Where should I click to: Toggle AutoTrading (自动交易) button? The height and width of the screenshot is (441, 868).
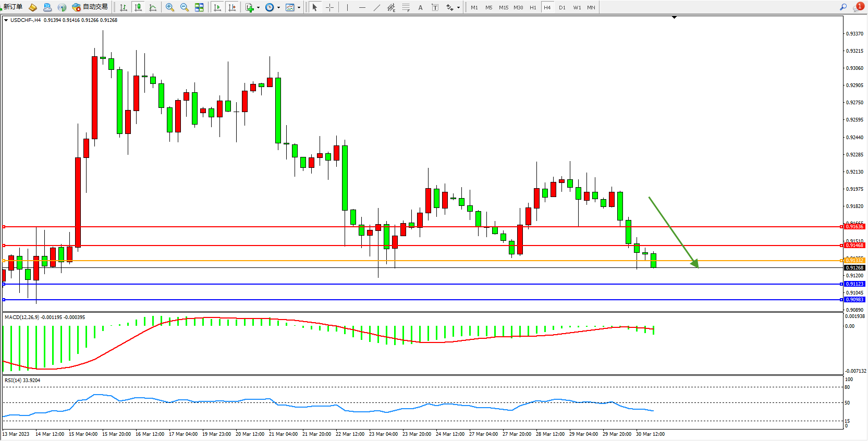click(x=90, y=7)
